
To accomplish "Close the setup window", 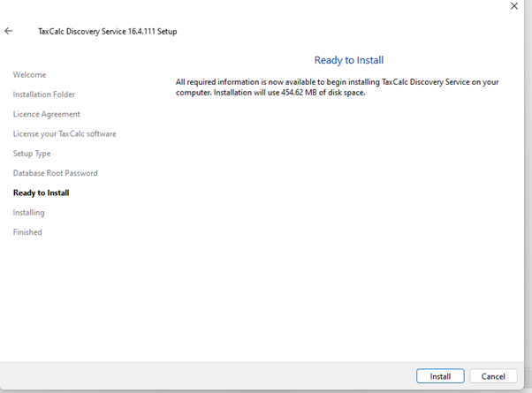I will pyautogui.click(x=514, y=6).
